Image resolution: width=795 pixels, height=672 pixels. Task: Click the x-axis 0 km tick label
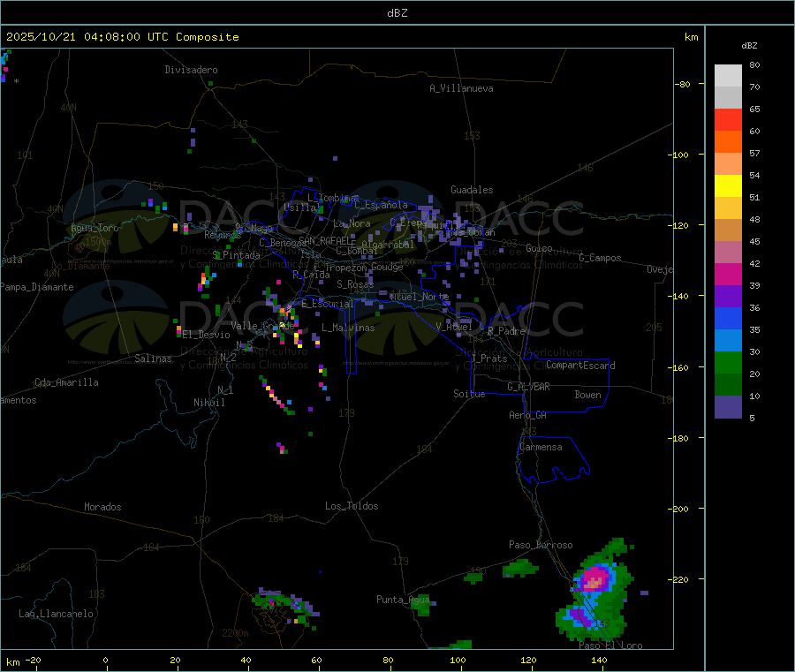[x=105, y=660]
